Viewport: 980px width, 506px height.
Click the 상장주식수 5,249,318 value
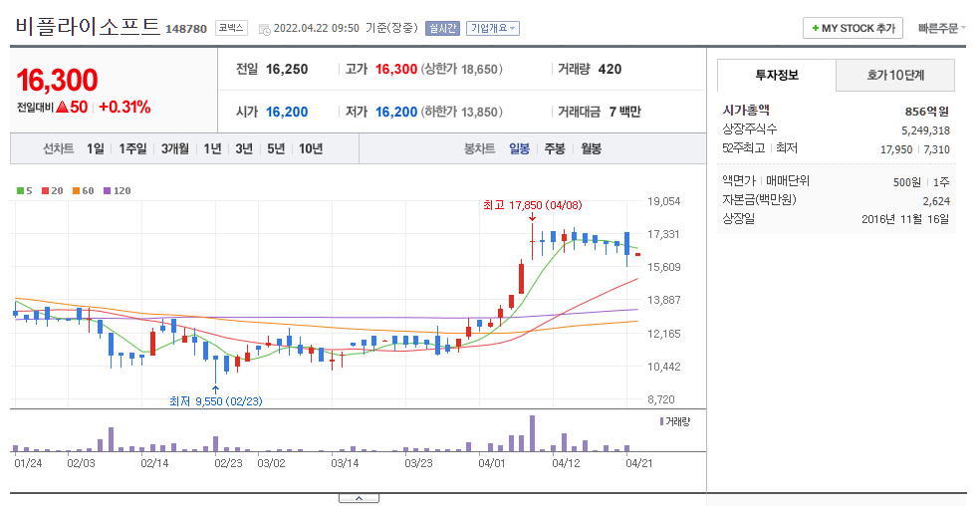(925, 130)
